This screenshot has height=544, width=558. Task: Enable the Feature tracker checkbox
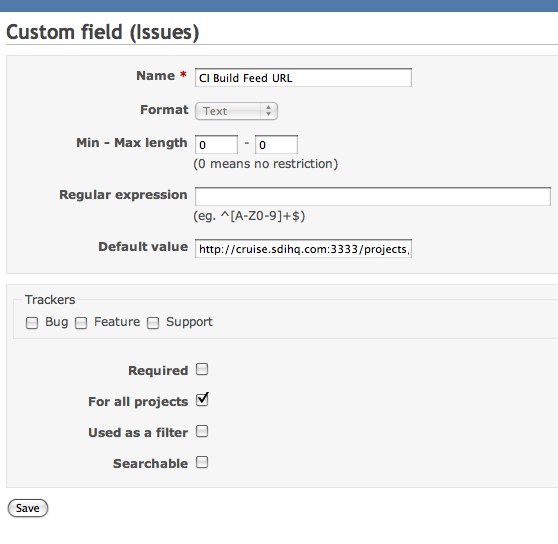click(81, 323)
